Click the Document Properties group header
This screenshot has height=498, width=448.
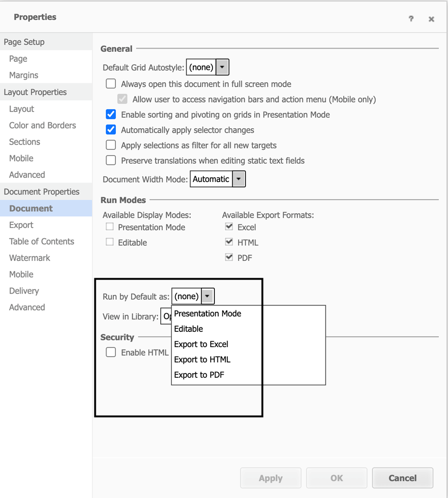pyautogui.click(x=46, y=192)
